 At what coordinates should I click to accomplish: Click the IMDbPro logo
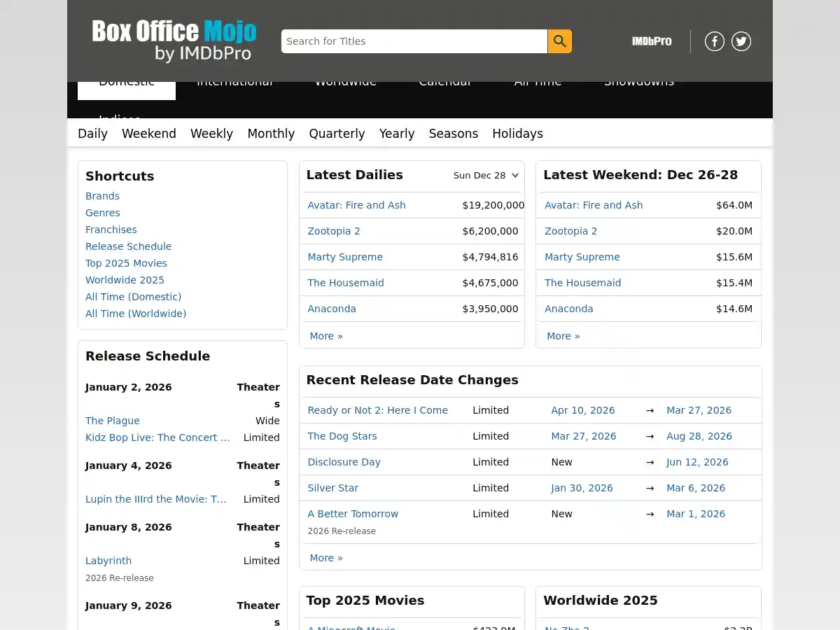[651, 41]
